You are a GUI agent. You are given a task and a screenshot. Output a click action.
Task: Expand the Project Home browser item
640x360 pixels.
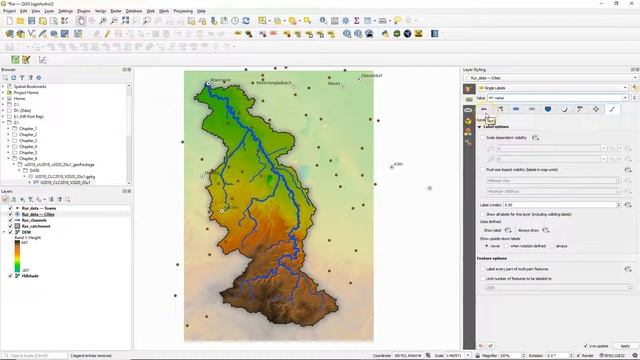click(x=3, y=93)
